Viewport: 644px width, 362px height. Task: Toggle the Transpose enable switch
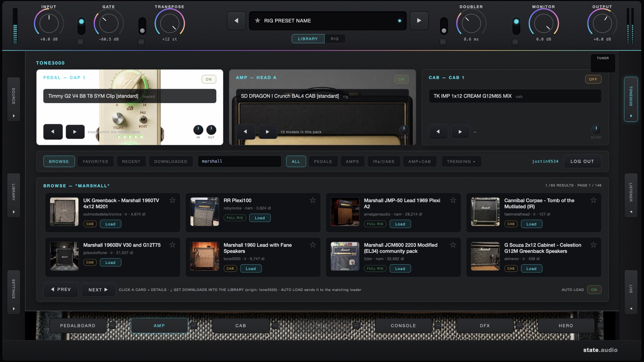click(142, 26)
